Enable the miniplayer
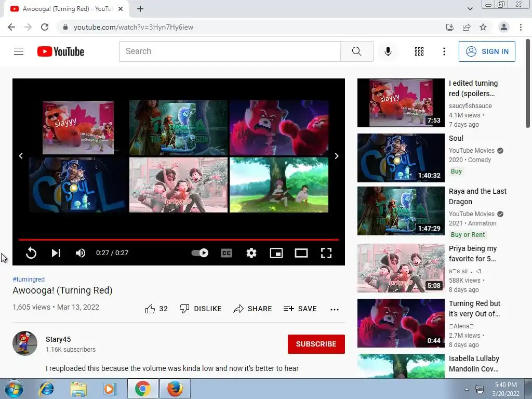Image resolution: width=532 pixels, height=399 pixels. [276, 253]
